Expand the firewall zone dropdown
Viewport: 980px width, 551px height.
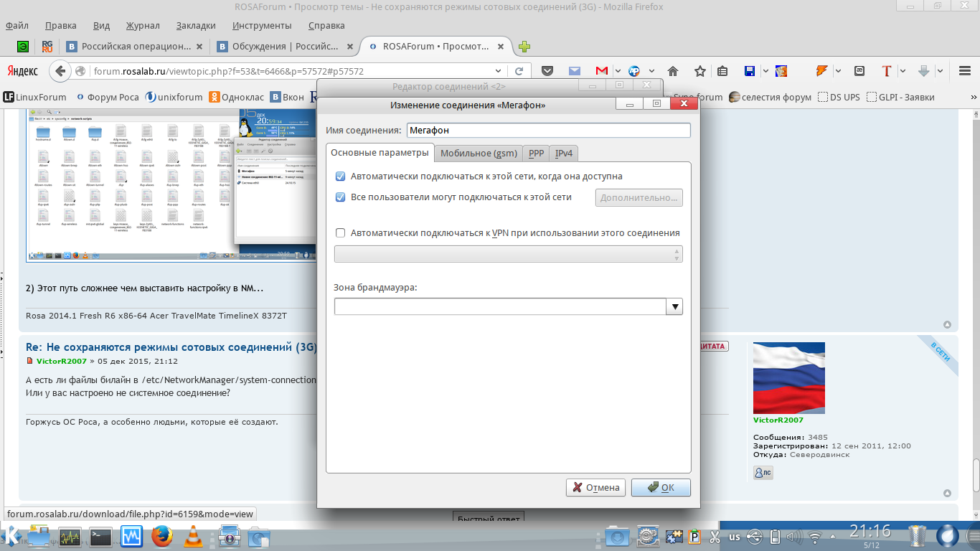(x=674, y=307)
